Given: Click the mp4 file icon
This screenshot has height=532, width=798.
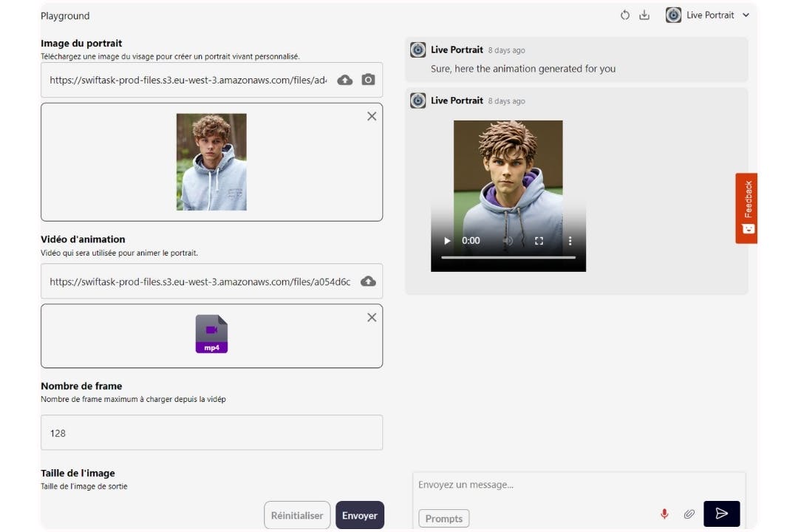Looking at the screenshot, I should tap(212, 334).
